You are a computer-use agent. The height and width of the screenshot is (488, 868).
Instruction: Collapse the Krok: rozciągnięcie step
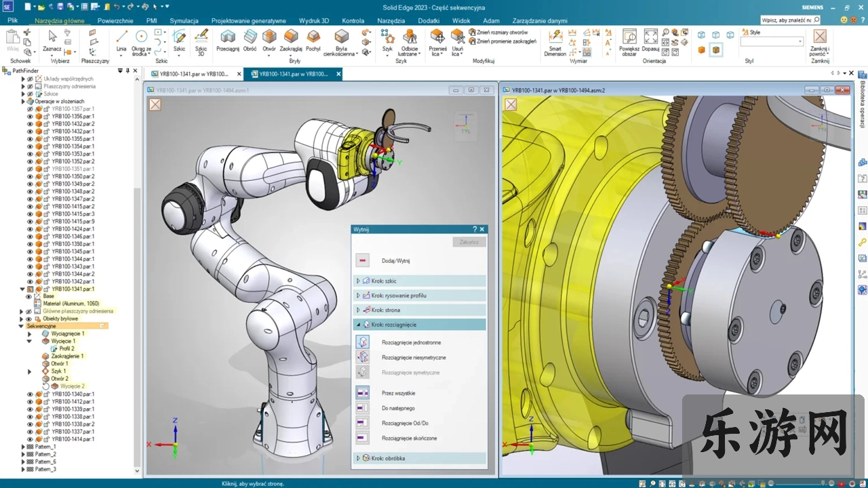pyautogui.click(x=359, y=325)
